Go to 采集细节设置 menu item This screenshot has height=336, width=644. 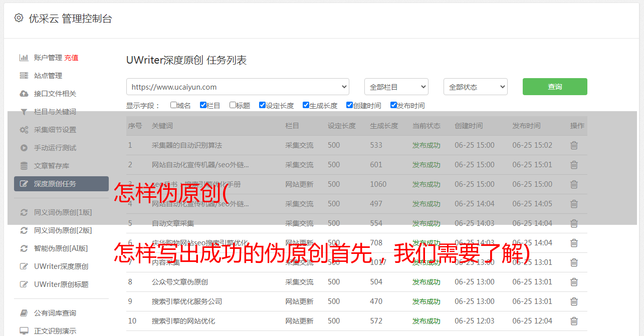(x=55, y=130)
